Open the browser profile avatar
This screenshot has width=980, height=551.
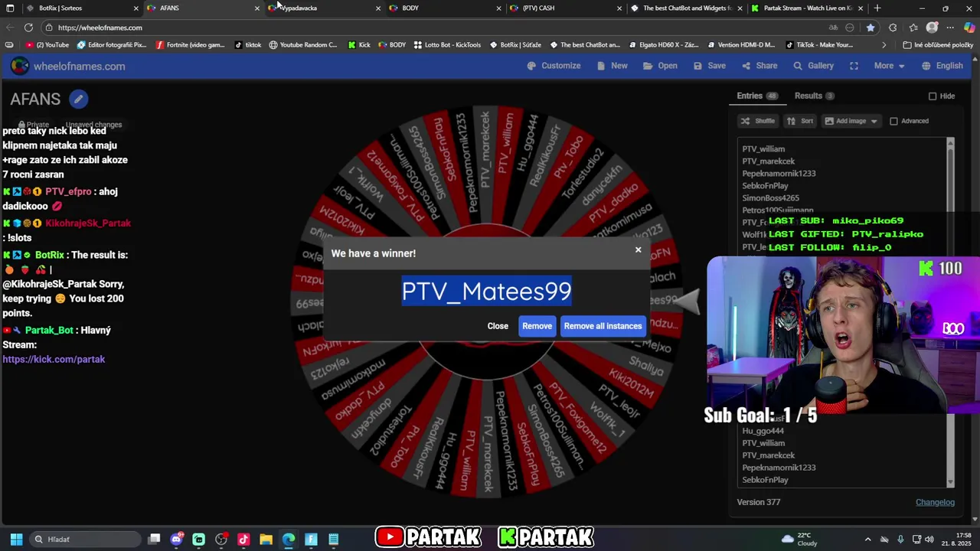click(932, 28)
